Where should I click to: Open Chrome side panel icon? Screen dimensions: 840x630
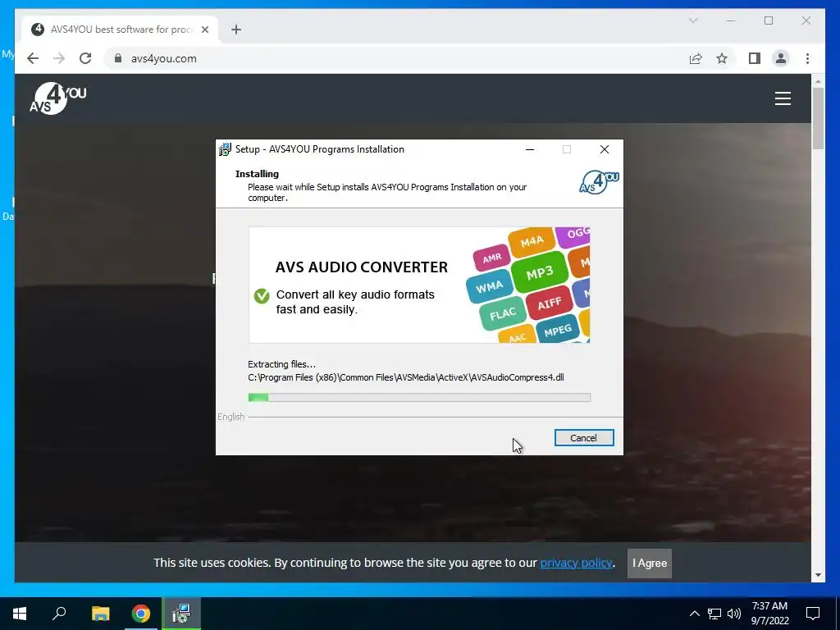click(x=755, y=58)
